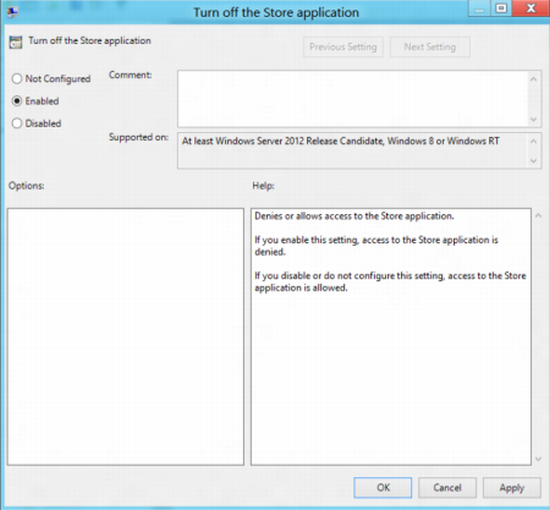Viewport: 550px width, 510px height.
Task: Click Help pane scroll down arrow
Action: click(538, 458)
